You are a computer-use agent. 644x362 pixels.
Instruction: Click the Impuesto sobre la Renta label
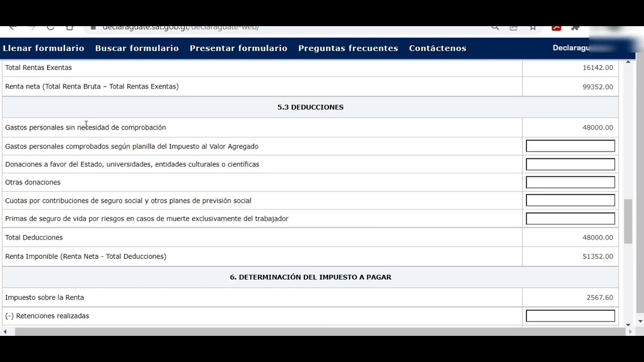(x=44, y=298)
